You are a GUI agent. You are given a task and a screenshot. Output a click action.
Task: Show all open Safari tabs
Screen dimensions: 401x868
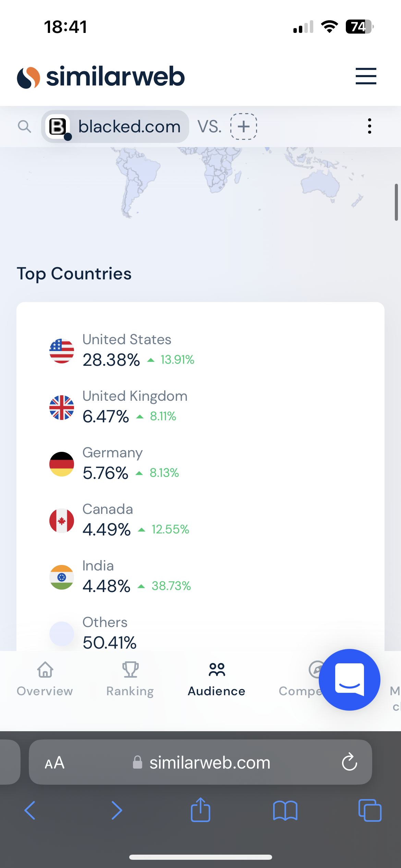pos(369,810)
